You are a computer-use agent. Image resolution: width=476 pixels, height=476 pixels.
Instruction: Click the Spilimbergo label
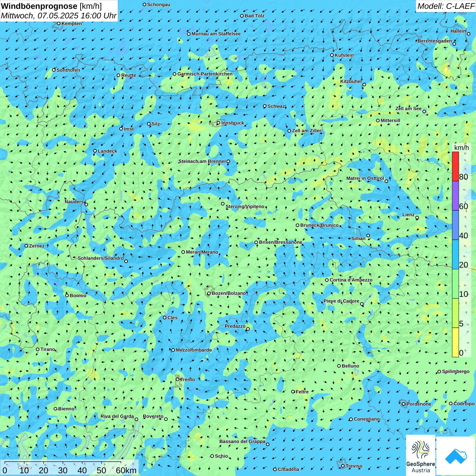click(x=456, y=371)
